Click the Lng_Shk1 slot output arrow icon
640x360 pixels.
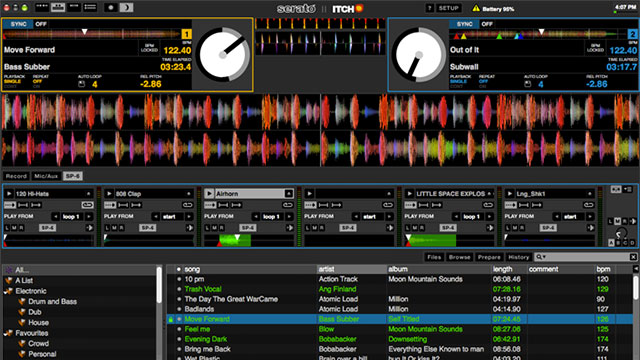(x=590, y=228)
